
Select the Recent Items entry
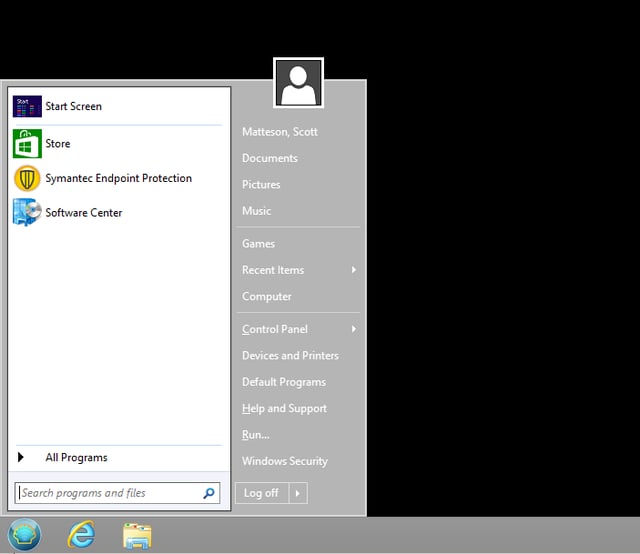[x=273, y=270]
